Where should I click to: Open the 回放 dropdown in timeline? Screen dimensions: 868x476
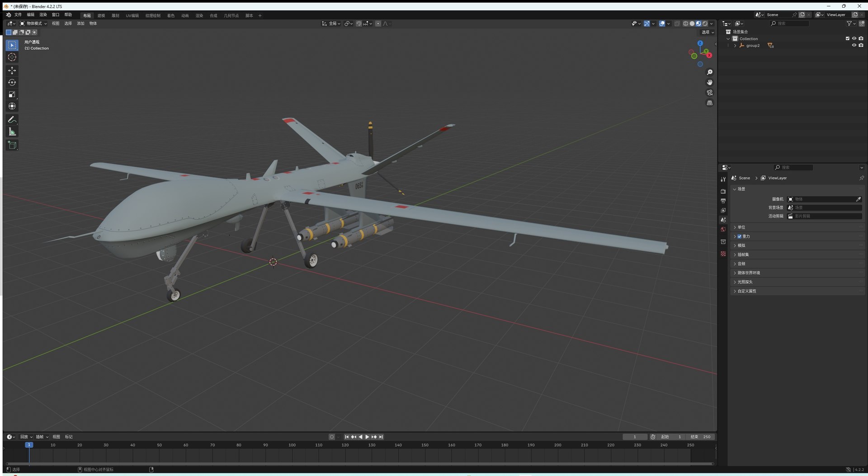[x=26, y=437]
